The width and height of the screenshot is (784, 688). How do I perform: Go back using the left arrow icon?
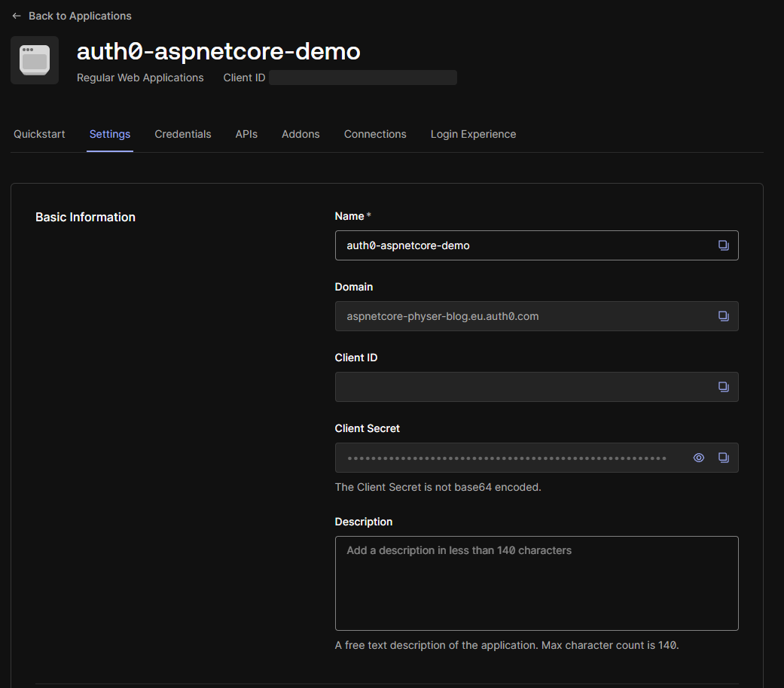[17, 16]
